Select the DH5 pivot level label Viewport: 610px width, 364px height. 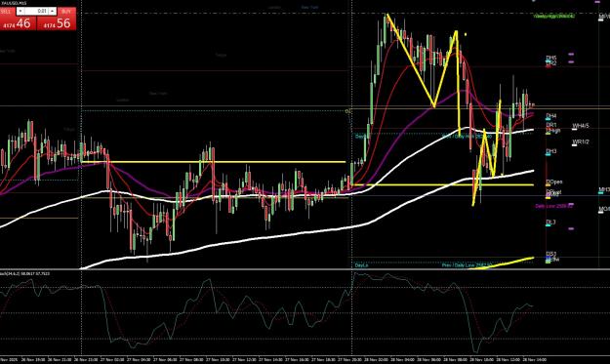(551, 58)
